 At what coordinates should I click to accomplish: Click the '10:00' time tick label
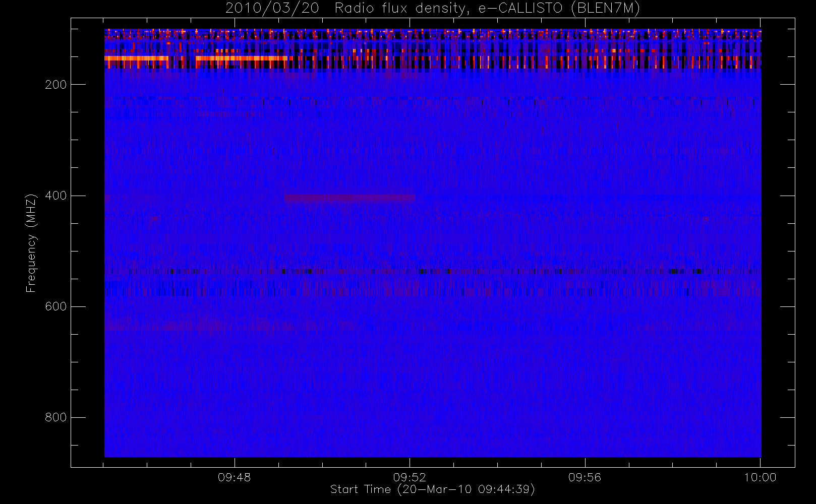(760, 477)
